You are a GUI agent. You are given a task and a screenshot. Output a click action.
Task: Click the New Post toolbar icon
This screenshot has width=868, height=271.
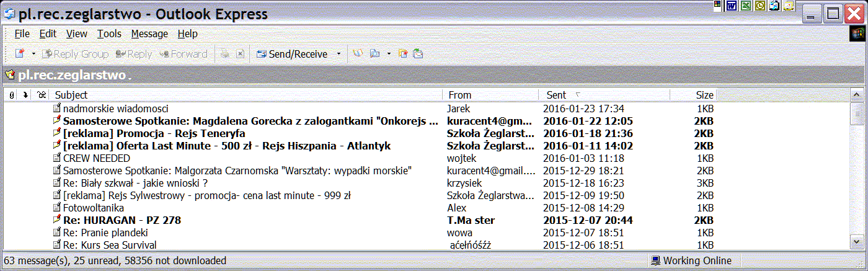point(20,54)
